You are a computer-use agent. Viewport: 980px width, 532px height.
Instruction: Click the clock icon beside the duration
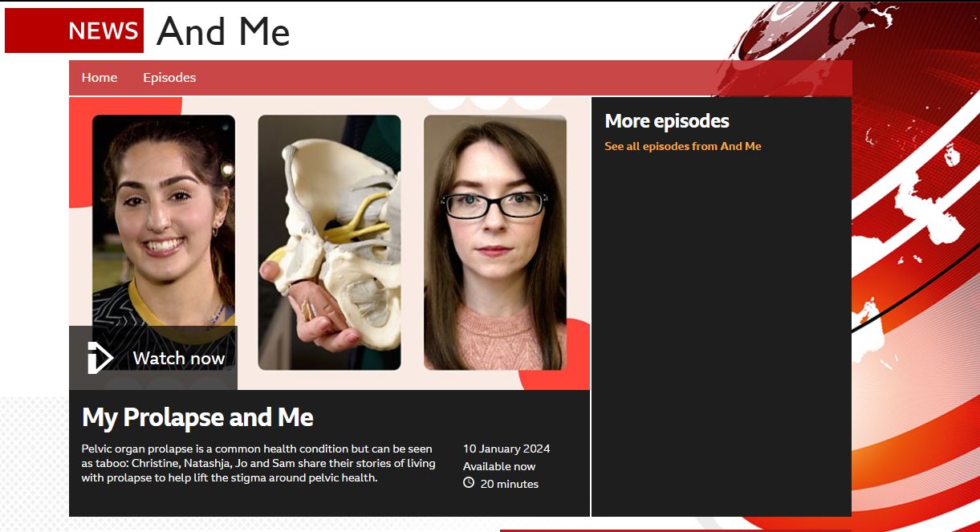(469, 483)
